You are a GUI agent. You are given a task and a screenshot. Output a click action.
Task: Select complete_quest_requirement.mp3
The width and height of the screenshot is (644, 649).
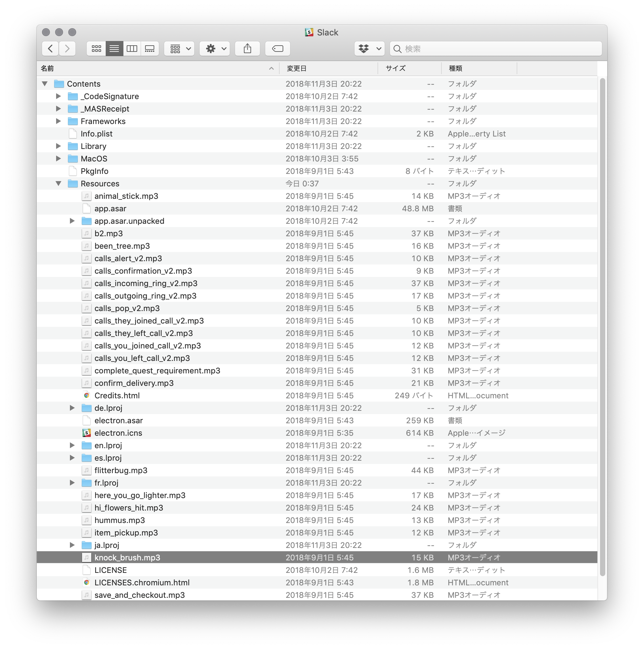click(x=317, y=370)
